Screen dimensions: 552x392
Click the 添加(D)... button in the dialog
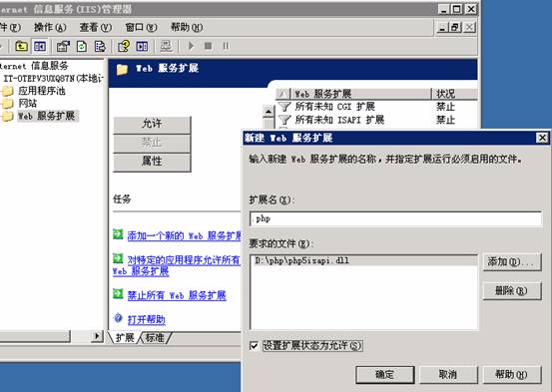pyautogui.click(x=512, y=261)
